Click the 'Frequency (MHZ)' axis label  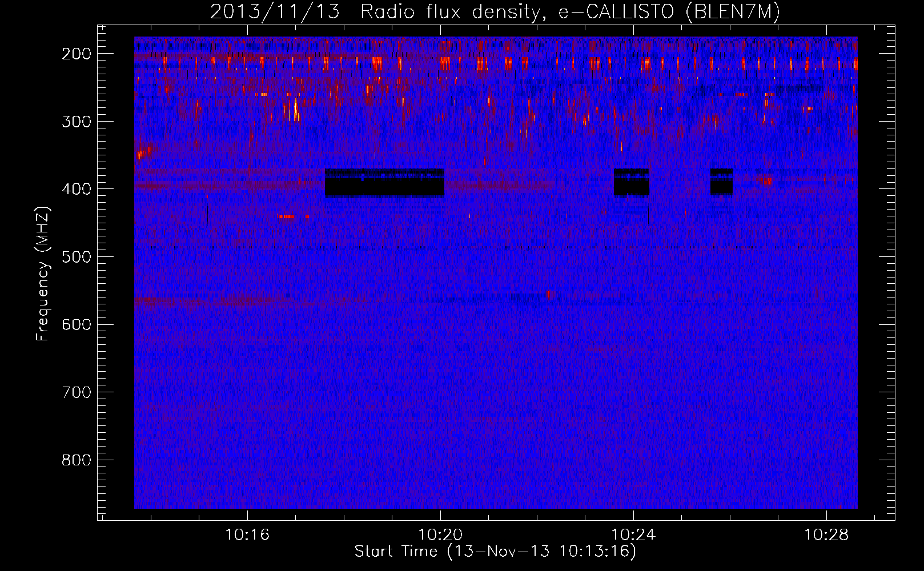click(43, 274)
